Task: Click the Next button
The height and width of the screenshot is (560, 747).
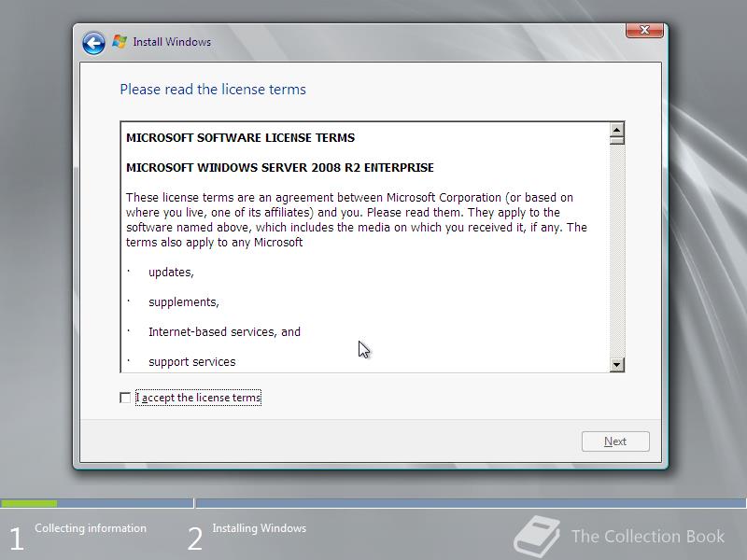Action: point(615,441)
